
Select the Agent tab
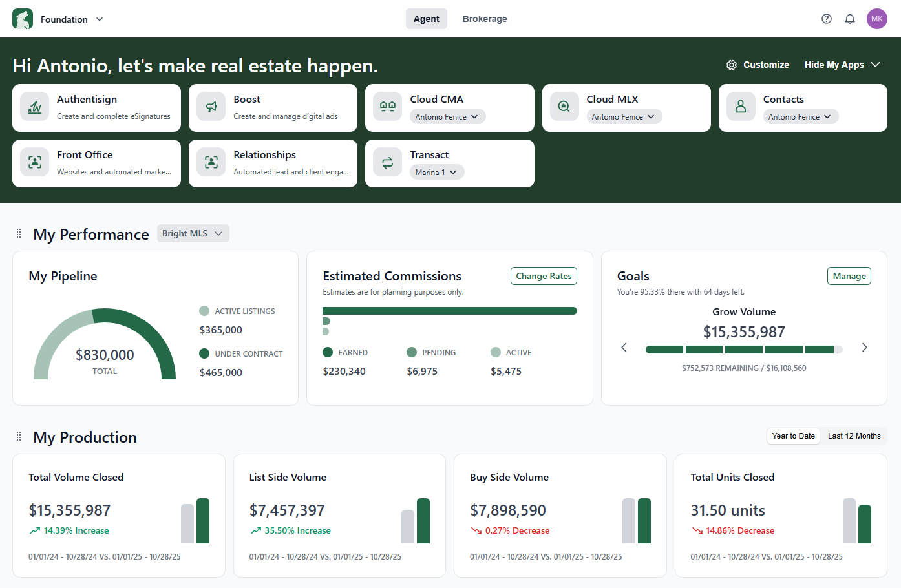click(x=426, y=19)
